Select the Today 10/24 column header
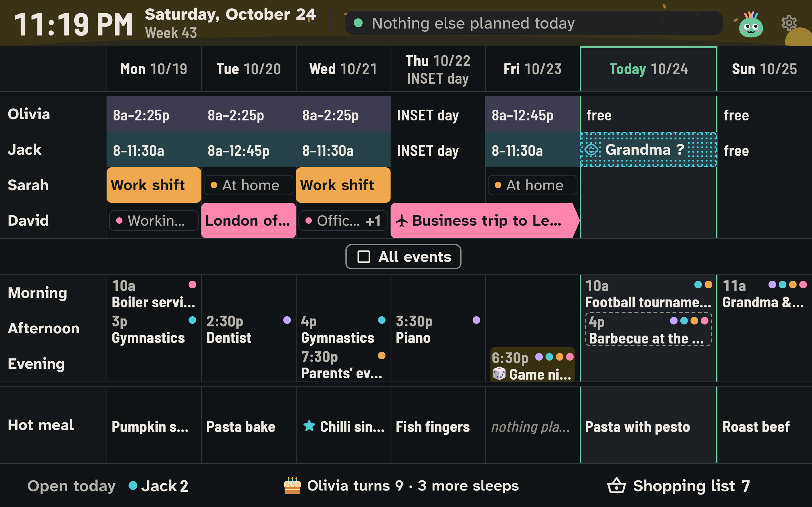 point(648,69)
